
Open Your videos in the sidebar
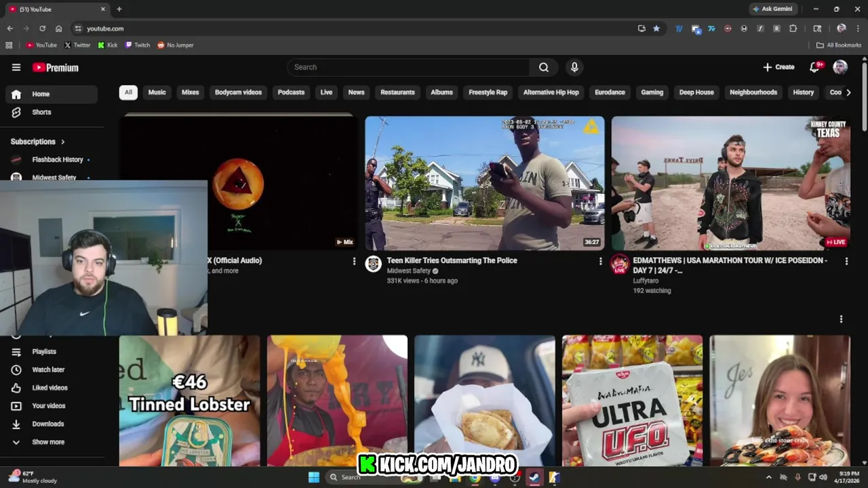point(52,406)
